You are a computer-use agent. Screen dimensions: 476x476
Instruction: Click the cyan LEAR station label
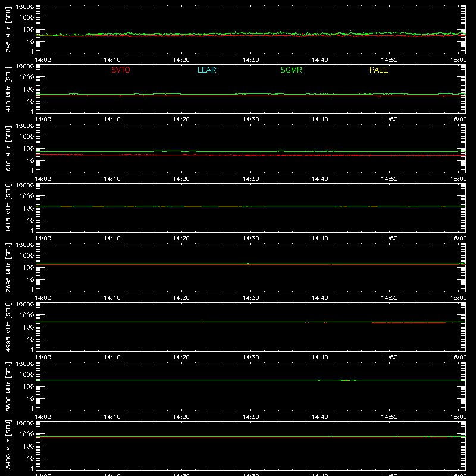coord(206,70)
